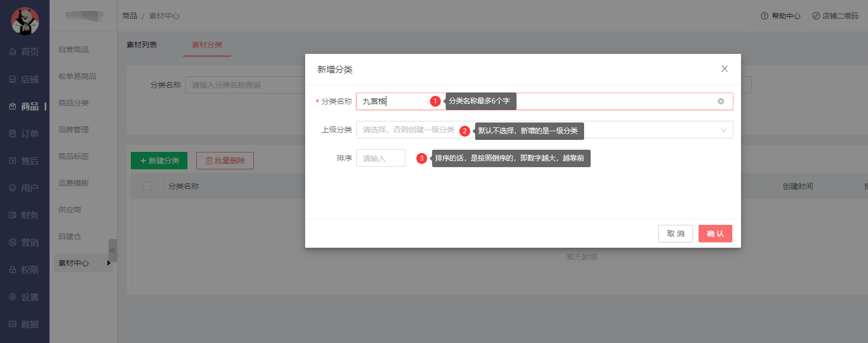Collapse the submenu panel with double-chevron handle
Image resolution: width=868 pixels, height=343 pixels.
click(x=112, y=250)
